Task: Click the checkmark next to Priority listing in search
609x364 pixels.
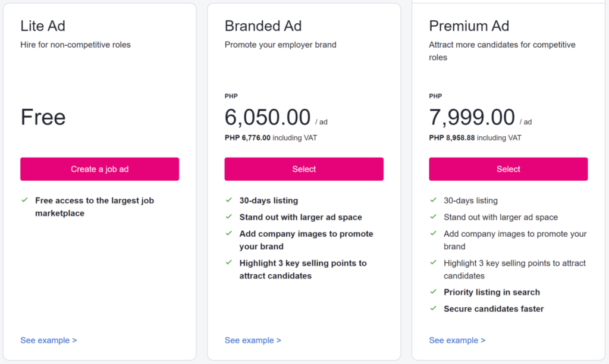Action: pyautogui.click(x=433, y=293)
